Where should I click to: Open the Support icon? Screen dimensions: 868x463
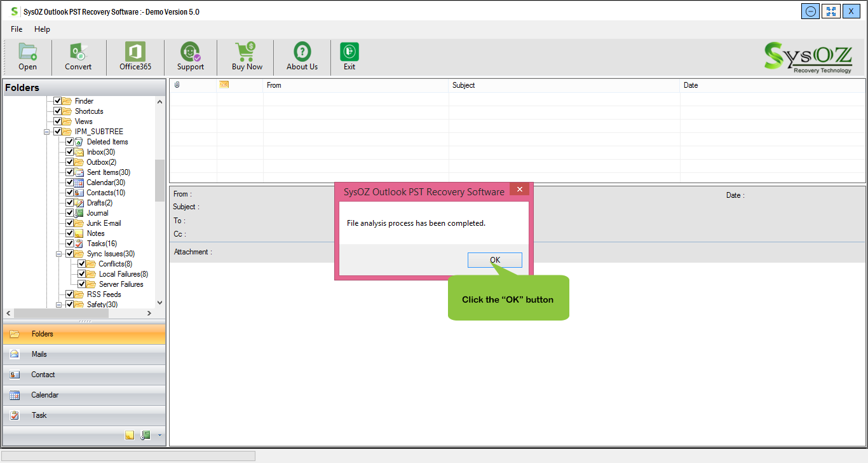pos(191,52)
